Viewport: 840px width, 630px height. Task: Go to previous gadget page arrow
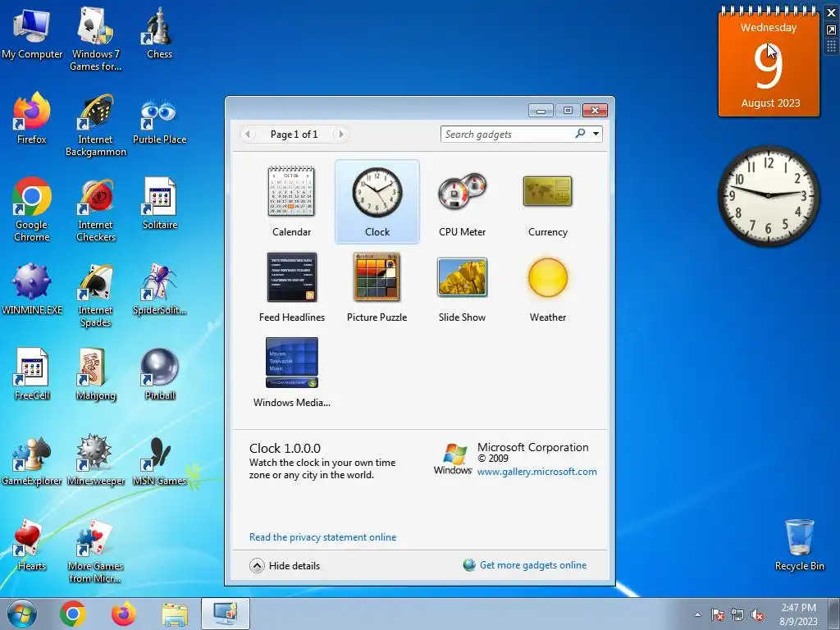(248, 134)
